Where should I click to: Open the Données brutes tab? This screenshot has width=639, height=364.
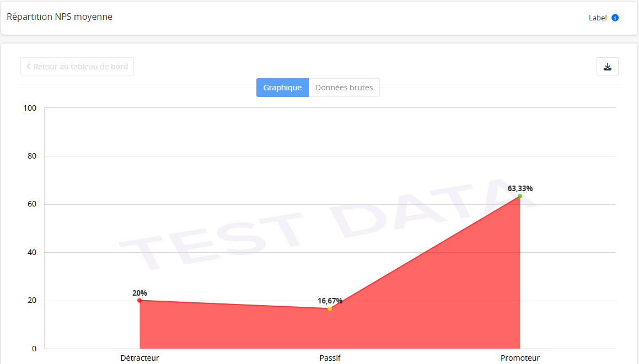[344, 88]
